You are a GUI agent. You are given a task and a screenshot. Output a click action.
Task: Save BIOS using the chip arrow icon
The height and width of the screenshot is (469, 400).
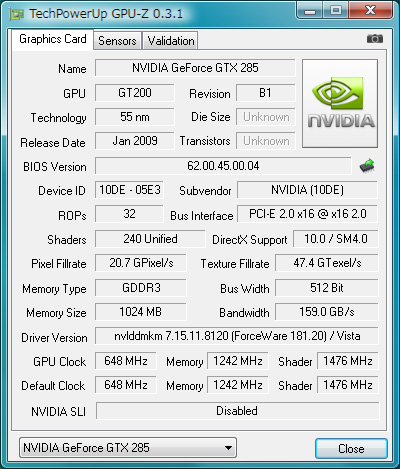[367, 166]
